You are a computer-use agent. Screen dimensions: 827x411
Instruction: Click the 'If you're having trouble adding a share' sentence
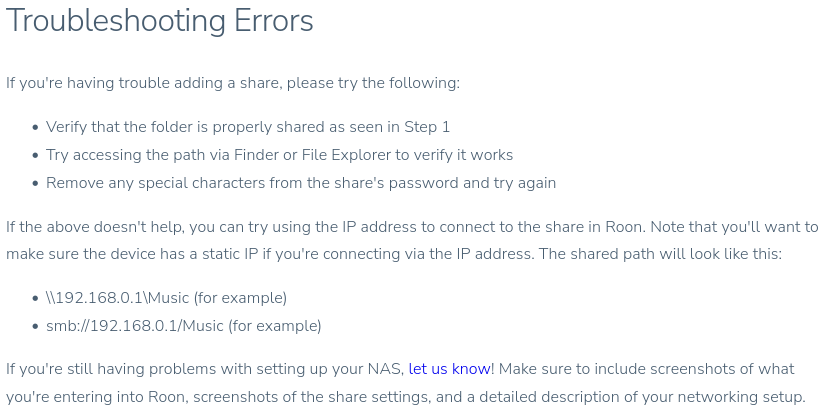[233, 83]
